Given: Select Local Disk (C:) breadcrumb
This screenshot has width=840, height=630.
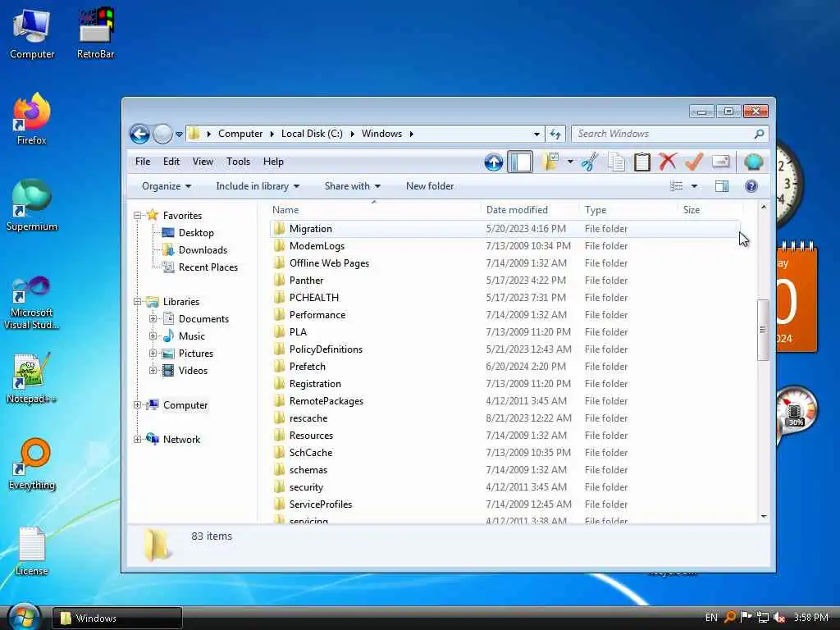Looking at the screenshot, I should tap(312, 134).
